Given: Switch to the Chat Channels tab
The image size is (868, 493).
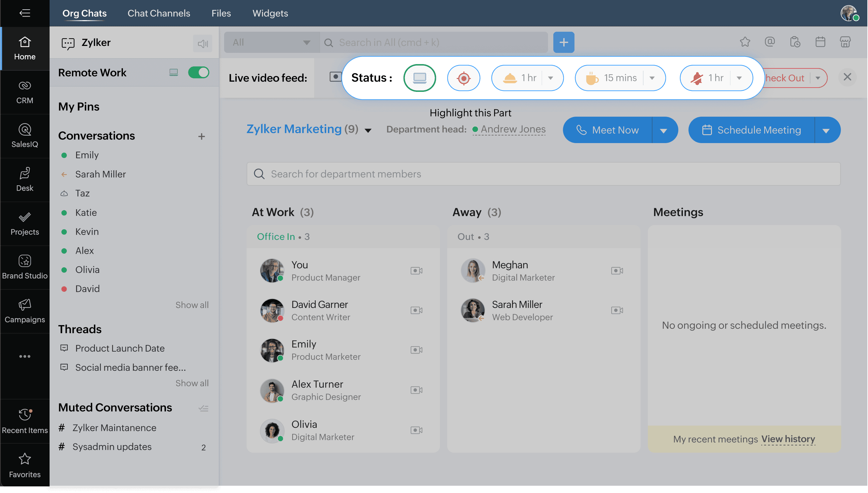Looking at the screenshot, I should pos(159,13).
